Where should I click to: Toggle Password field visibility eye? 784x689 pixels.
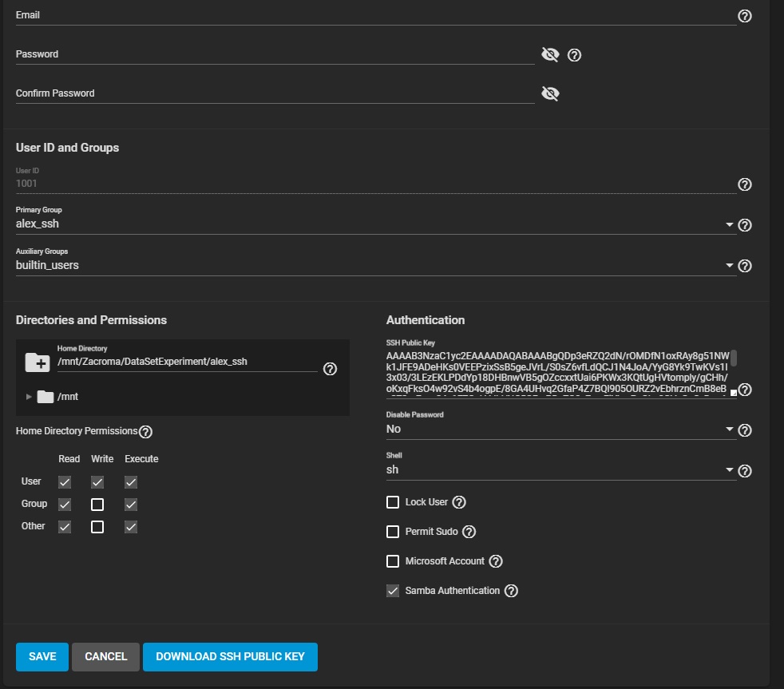550,54
